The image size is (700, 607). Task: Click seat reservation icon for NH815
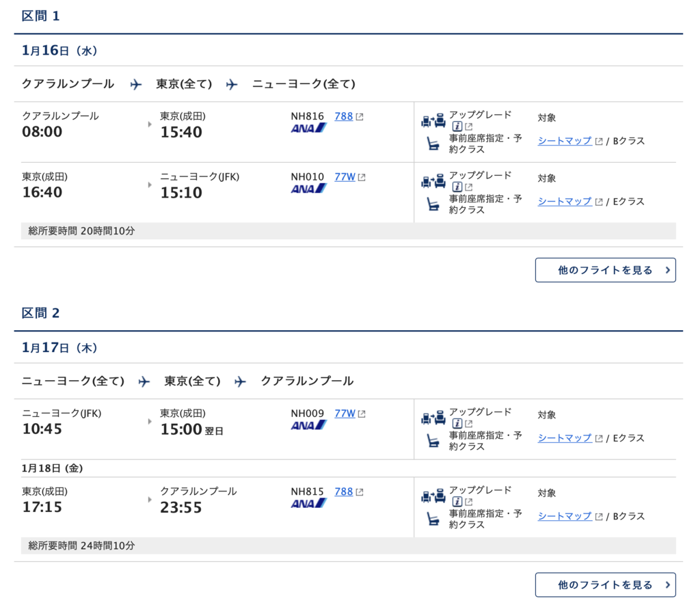(433, 519)
